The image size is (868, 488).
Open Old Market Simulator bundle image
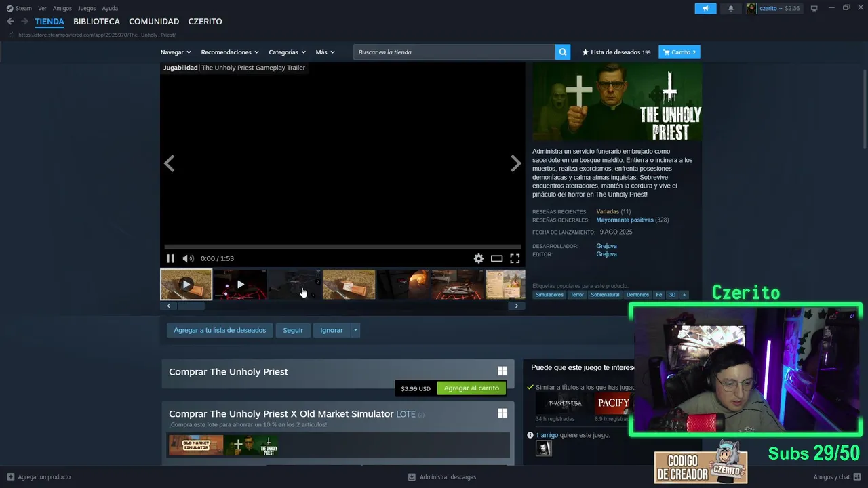196,445
